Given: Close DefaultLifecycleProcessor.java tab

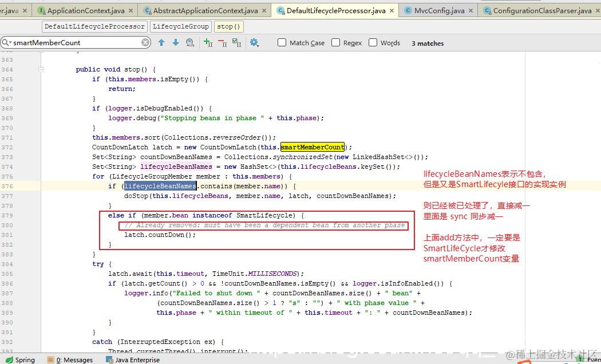Looking at the screenshot, I should pos(392,11).
